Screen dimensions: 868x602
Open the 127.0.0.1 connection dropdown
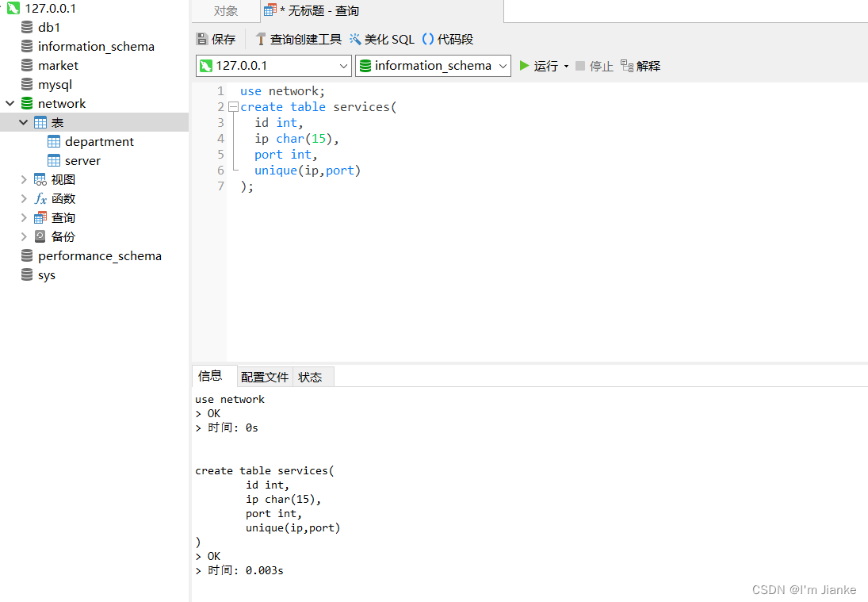pyautogui.click(x=343, y=66)
